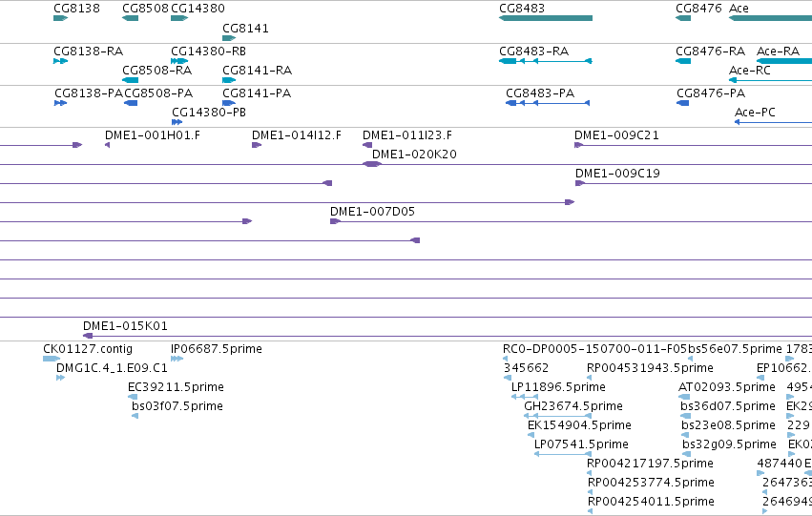Screen dimensions: 812x516
Task: Click the EK154904.5prime EST label
Action: coord(579,425)
